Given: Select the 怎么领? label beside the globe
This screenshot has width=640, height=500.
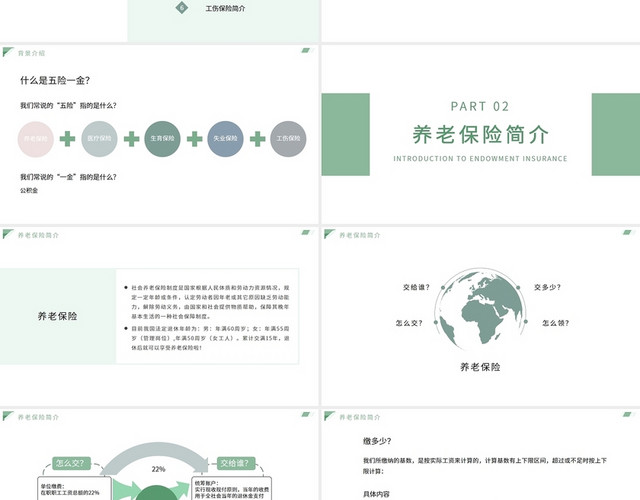Looking at the screenshot, I should (x=556, y=323).
